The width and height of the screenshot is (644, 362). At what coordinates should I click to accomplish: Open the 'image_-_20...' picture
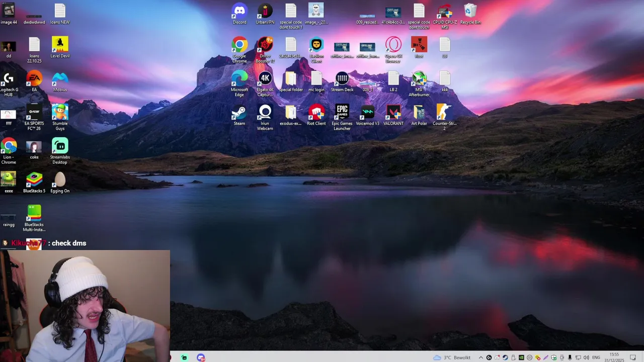point(316,14)
